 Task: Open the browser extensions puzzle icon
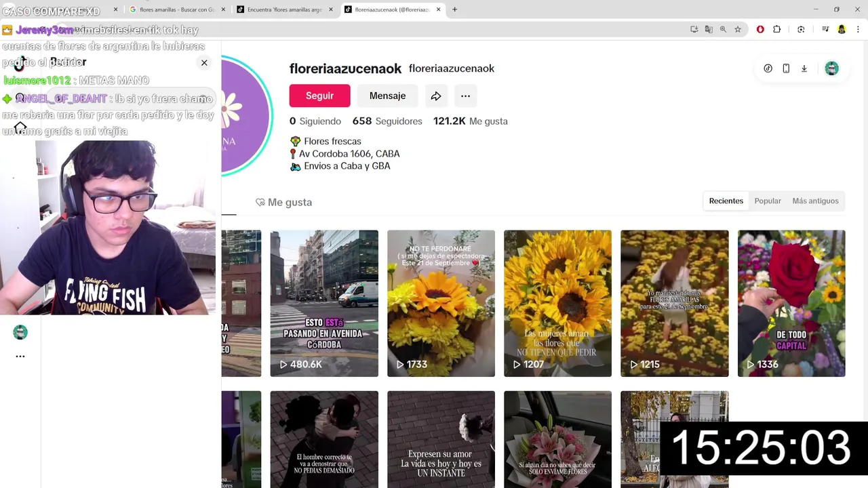[777, 29]
